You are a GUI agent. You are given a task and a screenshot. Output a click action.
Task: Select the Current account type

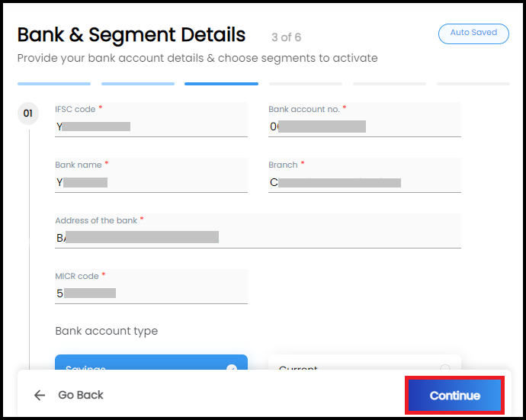click(364, 363)
